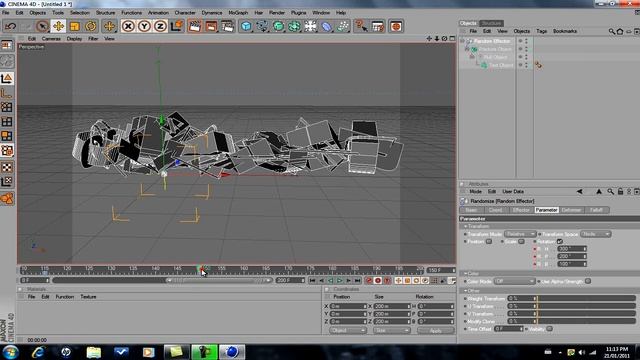Toggle visibility dots of Random Effector
The image size is (640, 360).
pos(527,41)
